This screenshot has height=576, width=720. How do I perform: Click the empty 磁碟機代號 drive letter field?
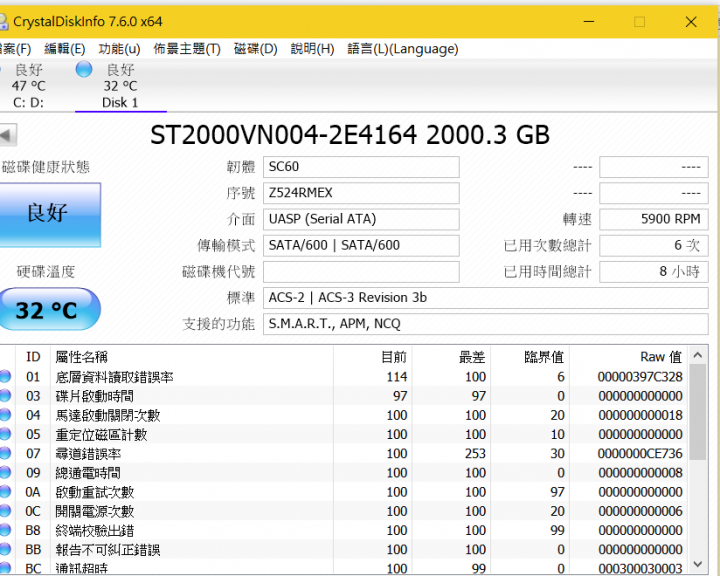(x=361, y=271)
